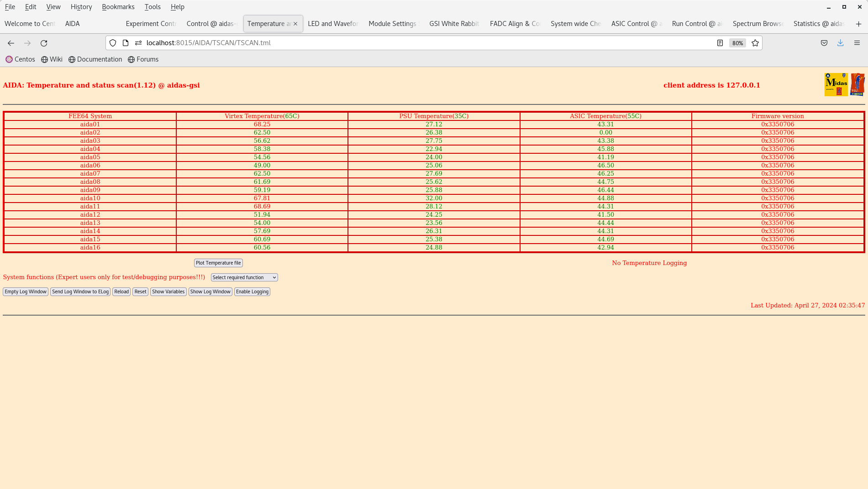Image resolution: width=868 pixels, height=489 pixels.
Task: Open the Wiki bookmark
Action: click(52, 59)
